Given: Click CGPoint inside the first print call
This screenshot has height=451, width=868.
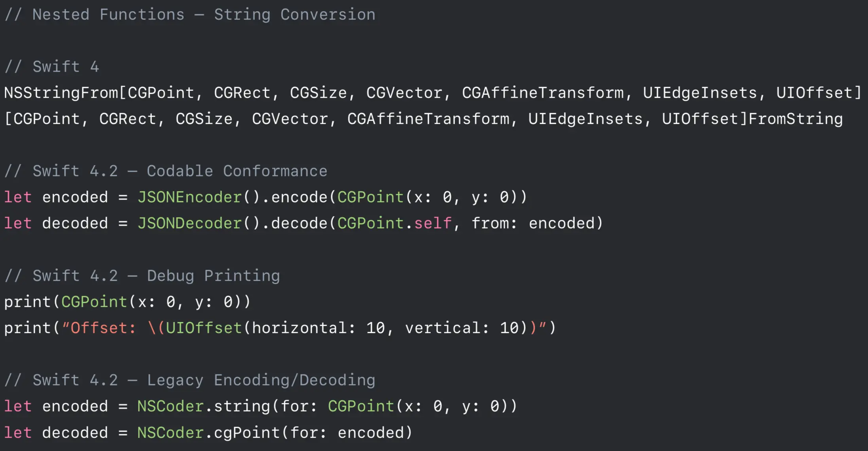Looking at the screenshot, I should coord(94,302).
